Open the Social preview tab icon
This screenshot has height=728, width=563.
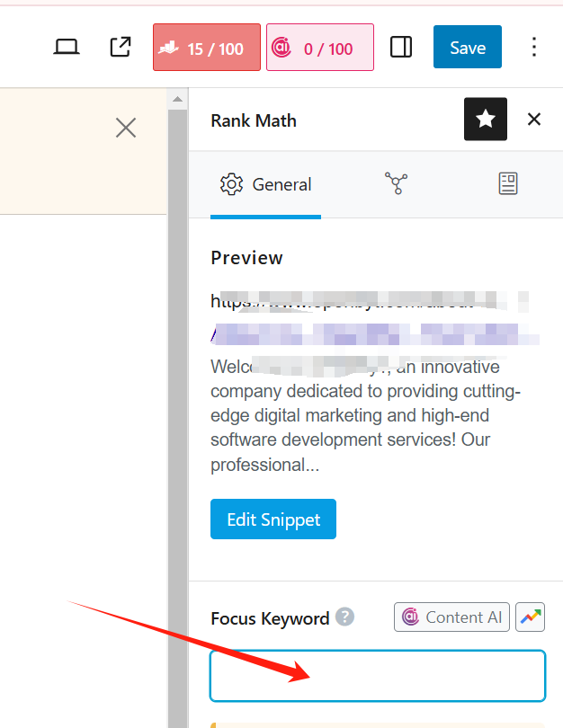pyautogui.click(x=508, y=184)
